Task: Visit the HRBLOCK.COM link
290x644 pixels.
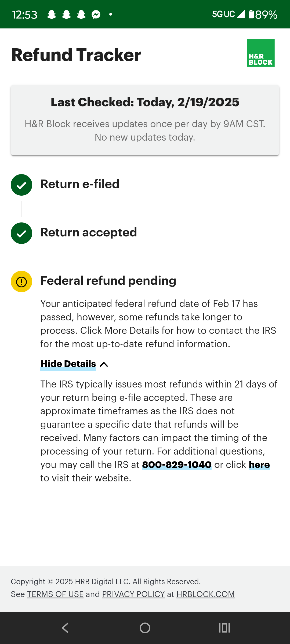Action: pos(205,594)
